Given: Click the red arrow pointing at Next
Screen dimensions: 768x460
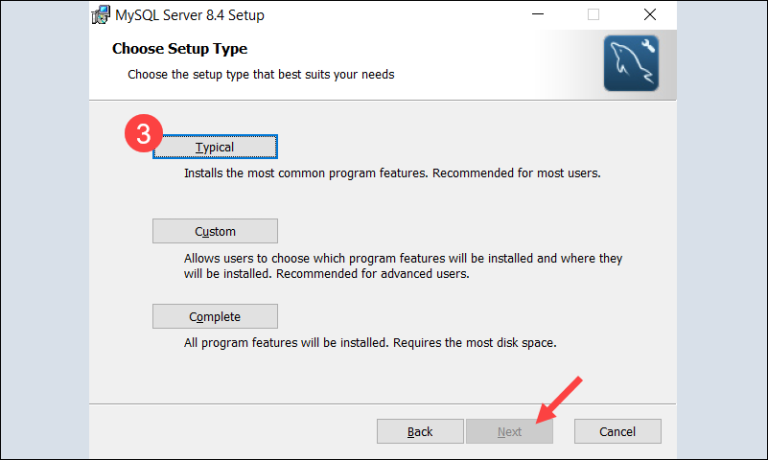Looking at the screenshot, I should pos(561,399).
